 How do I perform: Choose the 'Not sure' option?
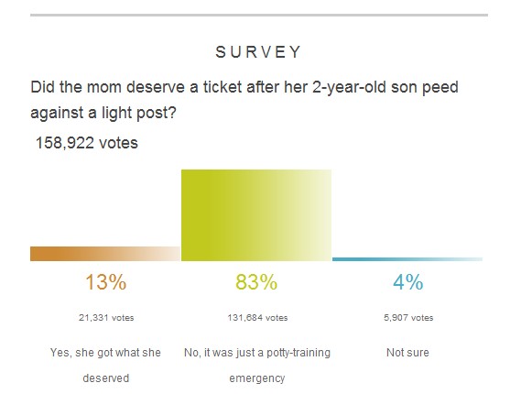click(x=407, y=353)
